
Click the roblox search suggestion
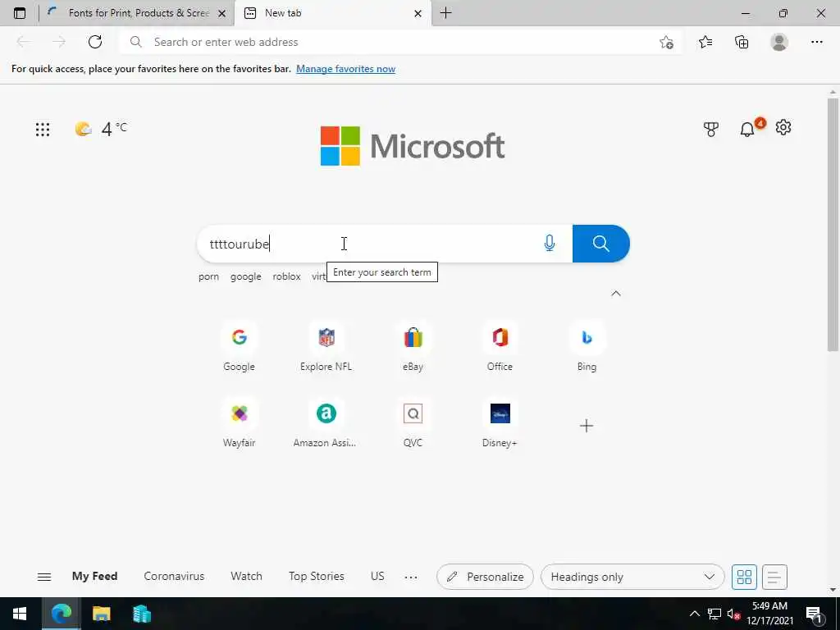(x=286, y=276)
